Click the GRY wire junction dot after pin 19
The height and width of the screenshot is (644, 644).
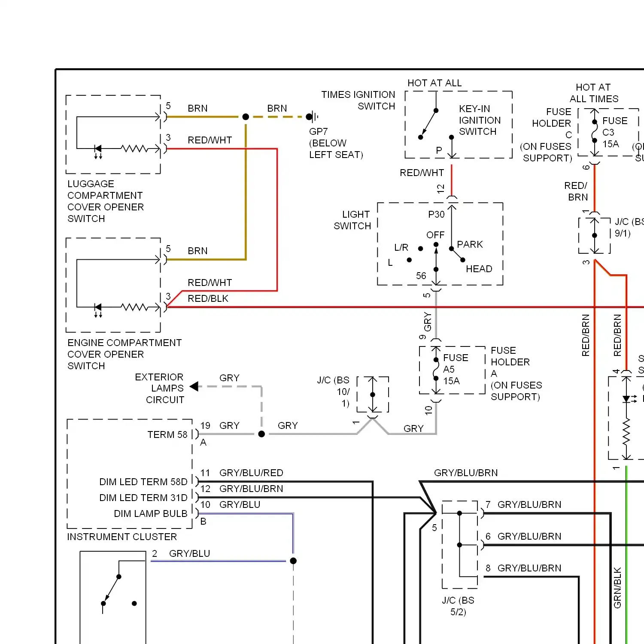click(x=261, y=434)
